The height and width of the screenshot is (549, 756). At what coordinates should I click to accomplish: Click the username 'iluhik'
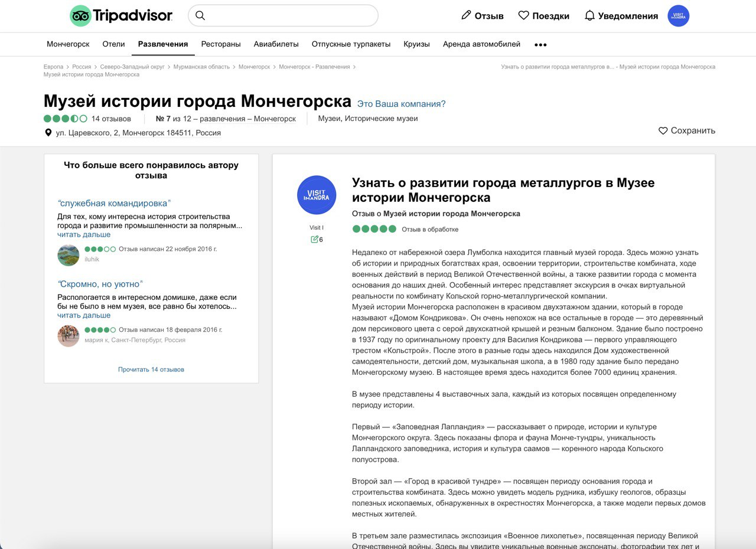pyautogui.click(x=92, y=259)
